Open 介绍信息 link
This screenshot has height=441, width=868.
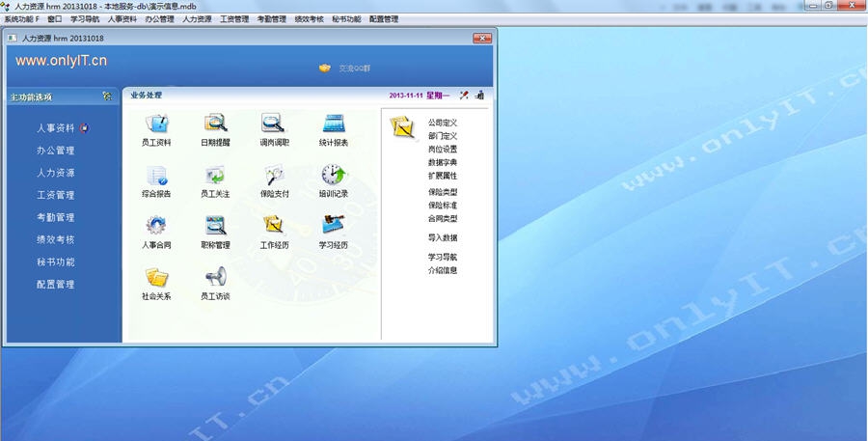(443, 270)
